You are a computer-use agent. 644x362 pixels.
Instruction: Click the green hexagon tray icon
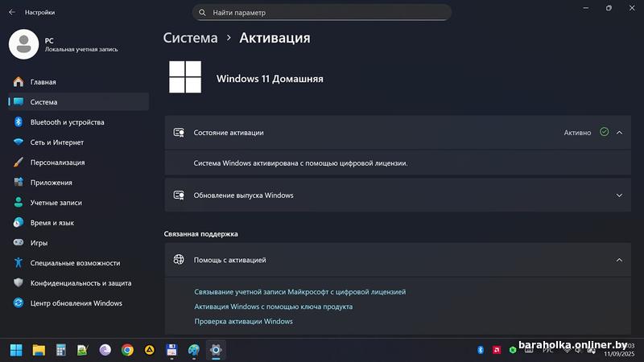pos(513,350)
